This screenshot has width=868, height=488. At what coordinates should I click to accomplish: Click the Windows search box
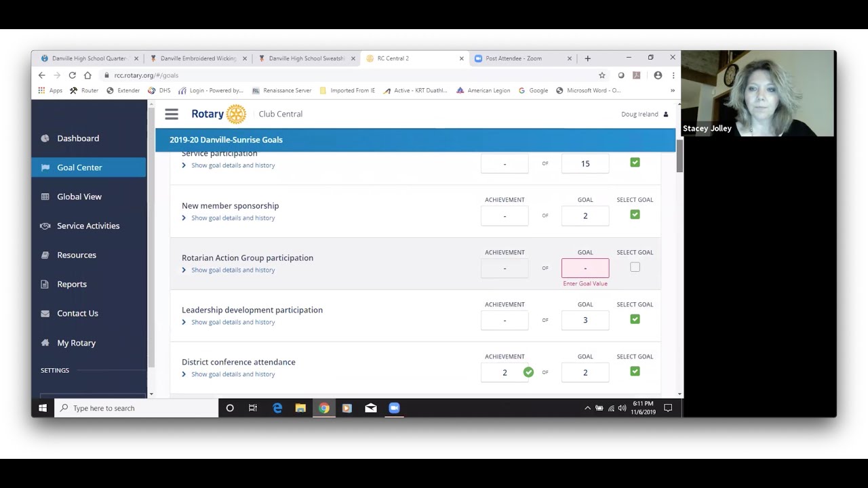click(136, 408)
